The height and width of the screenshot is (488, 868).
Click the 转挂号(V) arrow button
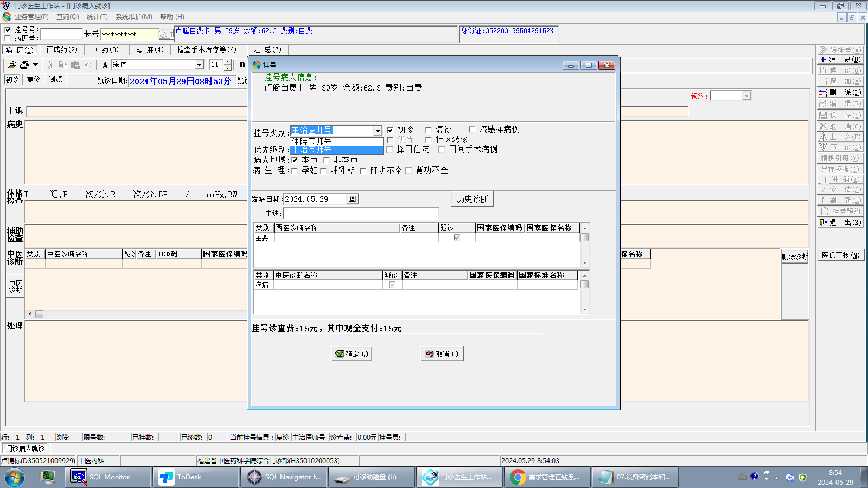840,50
